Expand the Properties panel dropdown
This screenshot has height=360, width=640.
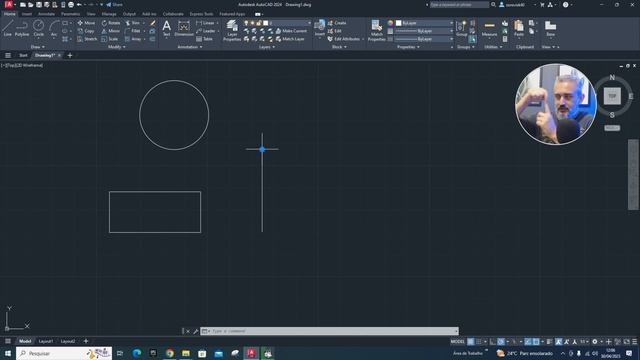pyautogui.click(x=408, y=47)
